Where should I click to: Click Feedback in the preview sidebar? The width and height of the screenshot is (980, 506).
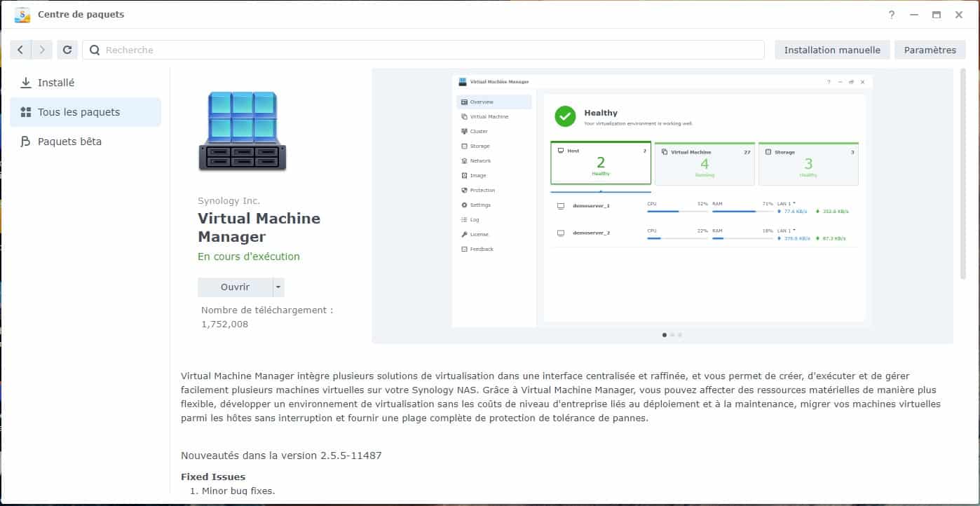pyautogui.click(x=494, y=249)
